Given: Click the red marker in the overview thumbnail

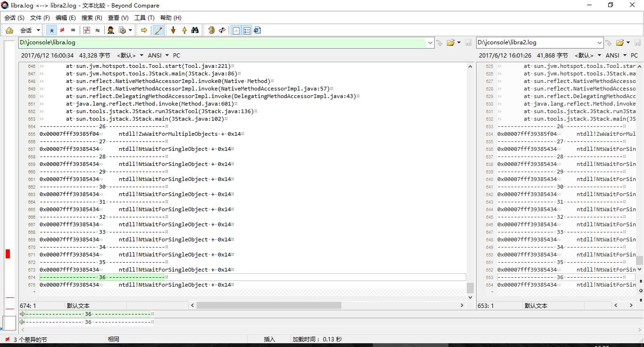Looking at the screenshot, I should [x=8, y=254].
